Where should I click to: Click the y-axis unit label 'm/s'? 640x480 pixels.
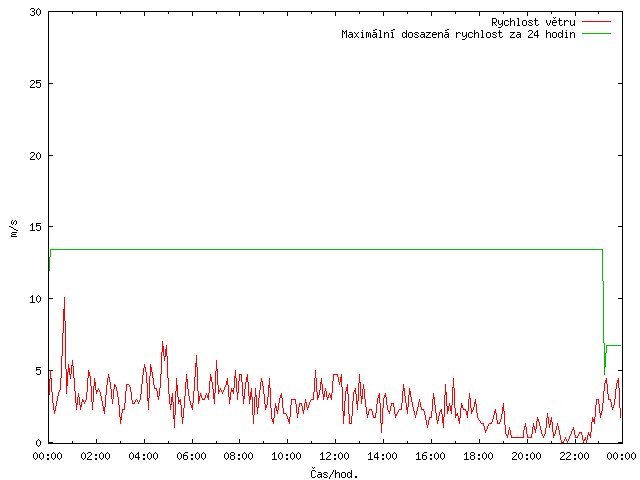[14, 228]
